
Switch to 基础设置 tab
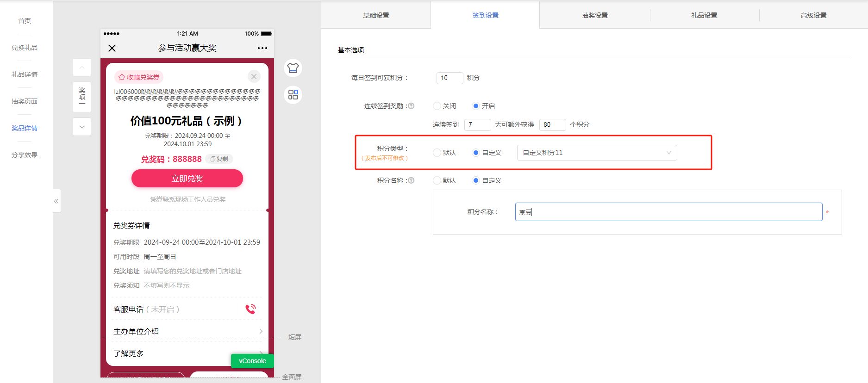376,15
